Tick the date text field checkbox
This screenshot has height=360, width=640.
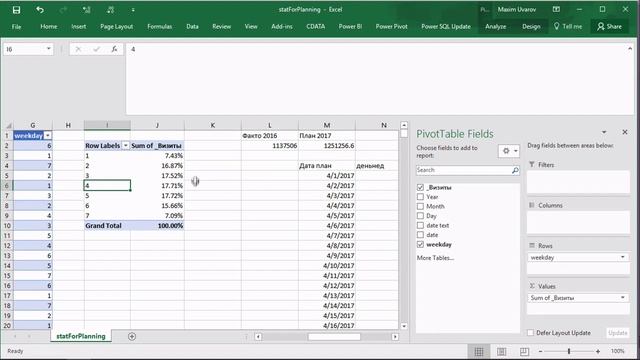(420, 225)
